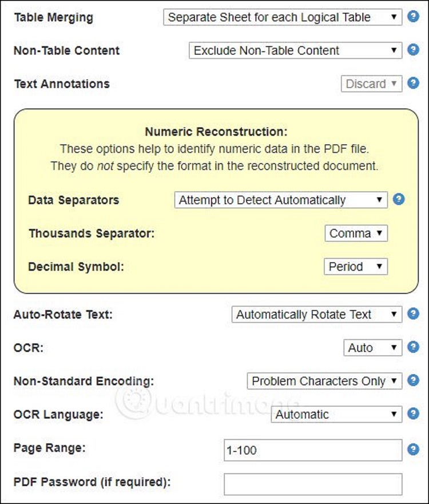Viewport: 429px width, 504px height.
Task: Select the OCR Auto dropdown
Action: (x=373, y=348)
